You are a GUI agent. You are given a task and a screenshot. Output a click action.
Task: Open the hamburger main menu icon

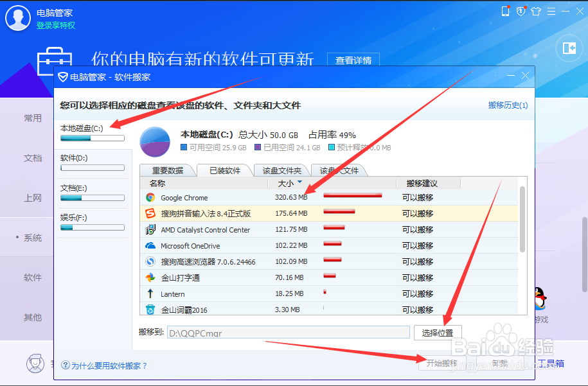551,11
